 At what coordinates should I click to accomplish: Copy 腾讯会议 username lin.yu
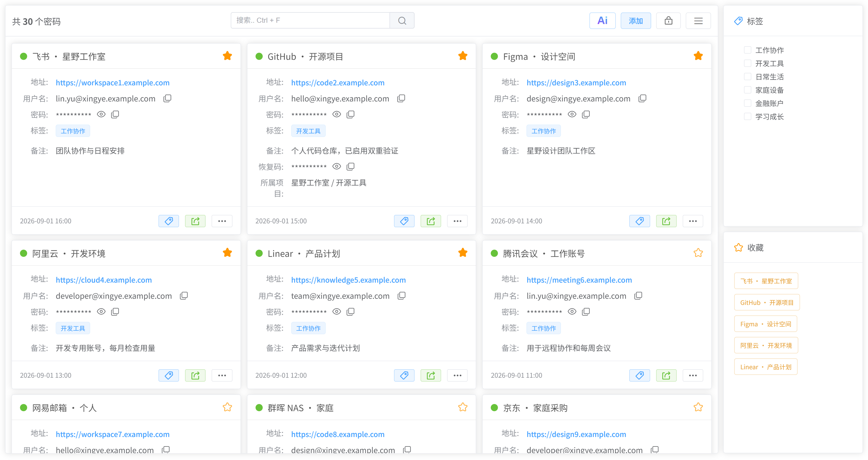pos(638,295)
